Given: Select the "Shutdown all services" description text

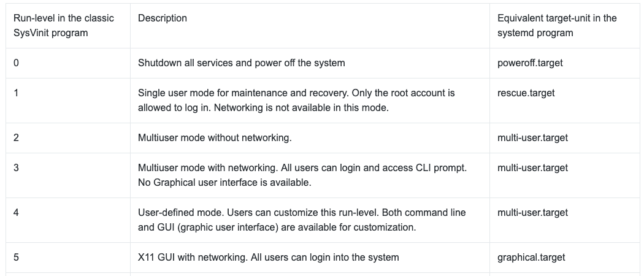Looking at the screenshot, I should coord(241,63).
